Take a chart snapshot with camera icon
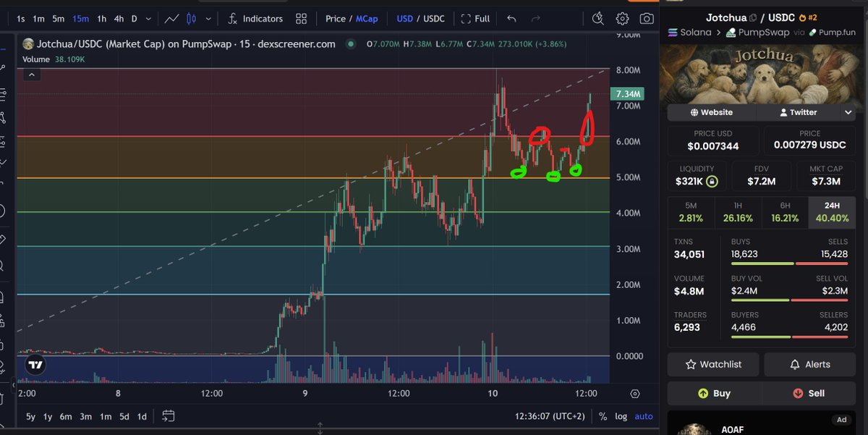The image size is (868, 435). 647,19
